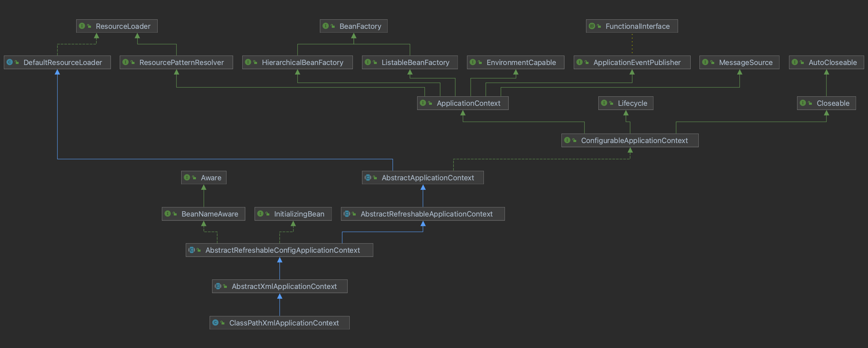The image size is (868, 348).
Task: Select the ResourcePatternResolver node label
Action: (182, 63)
